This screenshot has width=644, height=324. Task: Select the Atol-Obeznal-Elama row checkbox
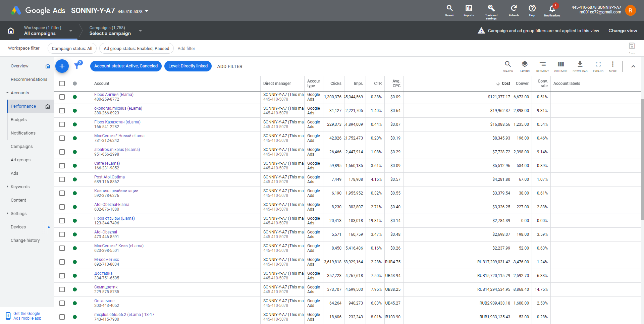point(62,207)
